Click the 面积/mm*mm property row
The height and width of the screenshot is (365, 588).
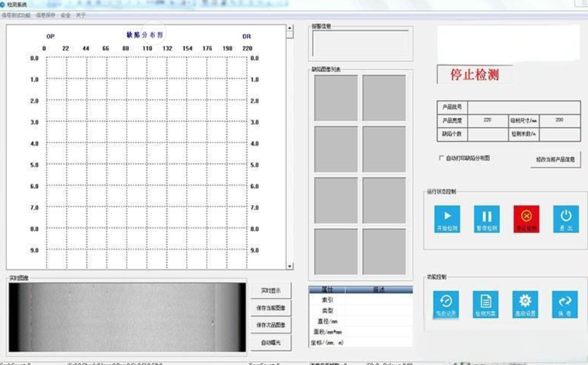[x=361, y=332]
